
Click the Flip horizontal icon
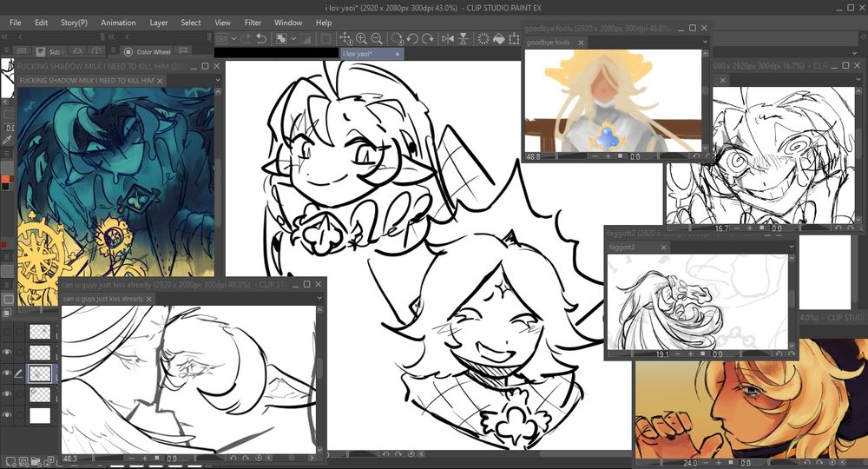point(448,38)
